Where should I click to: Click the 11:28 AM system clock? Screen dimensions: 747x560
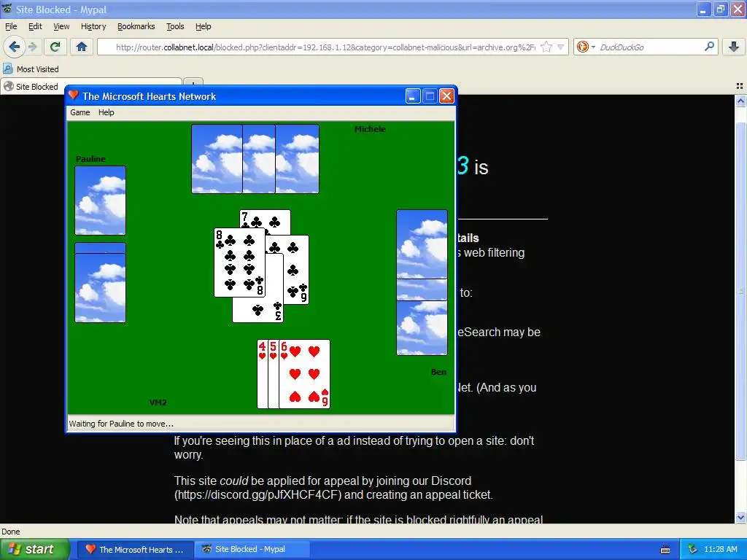click(720, 550)
